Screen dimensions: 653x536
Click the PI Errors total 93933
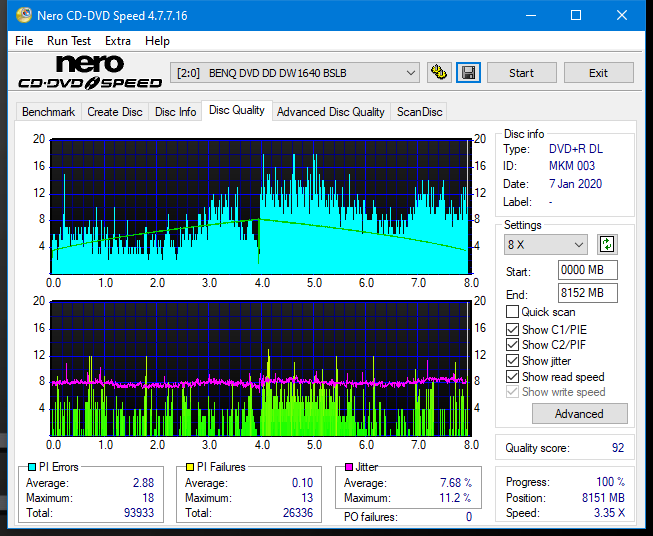tap(139, 513)
